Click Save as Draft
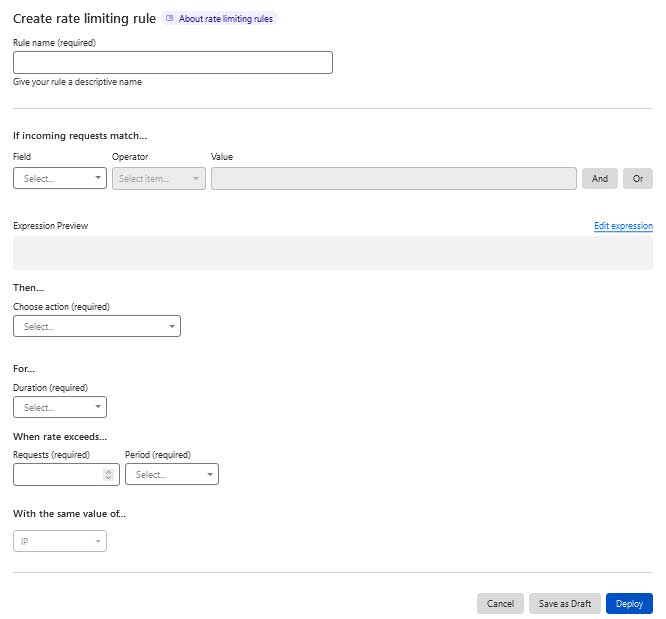This screenshot has width=666, height=619. tap(565, 603)
